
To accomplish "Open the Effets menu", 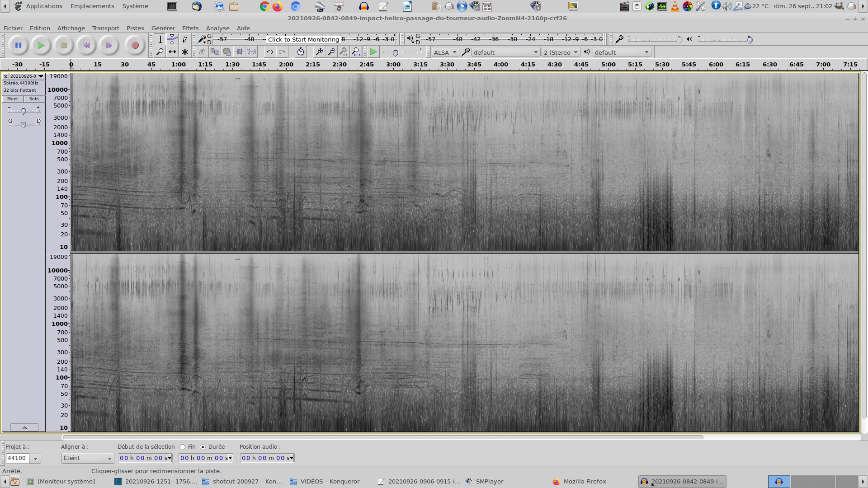I will pyautogui.click(x=190, y=28).
